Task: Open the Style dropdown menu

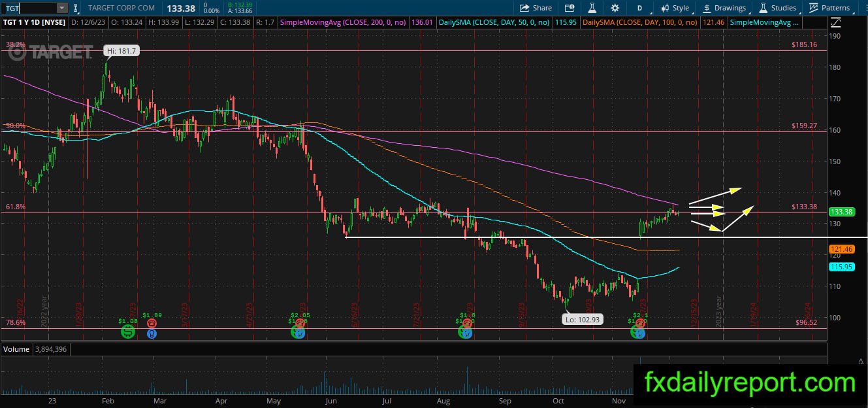Action: [x=675, y=8]
